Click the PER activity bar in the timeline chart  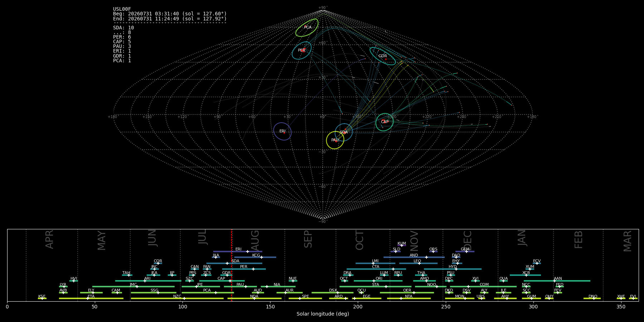point(244,269)
